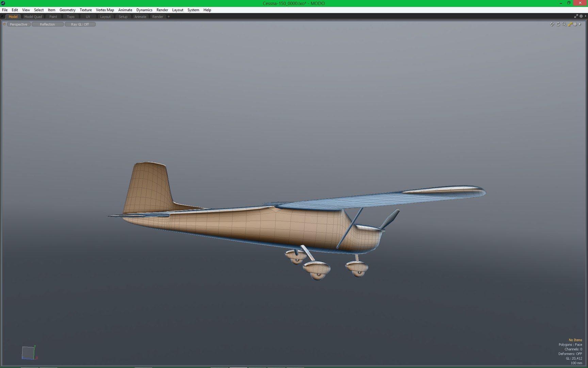588x368 pixels.
Task: Open the Reflection shading style dropdown
Action: (x=47, y=24)
